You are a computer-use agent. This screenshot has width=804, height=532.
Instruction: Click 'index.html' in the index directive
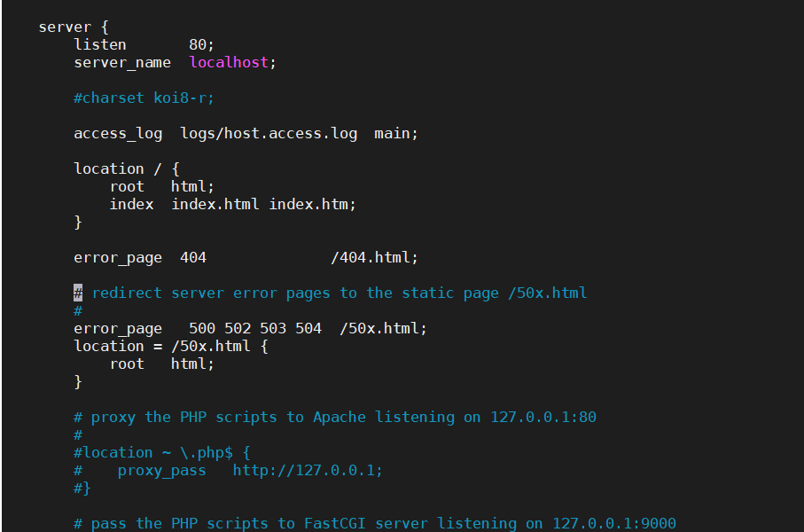tap(215, 204)
